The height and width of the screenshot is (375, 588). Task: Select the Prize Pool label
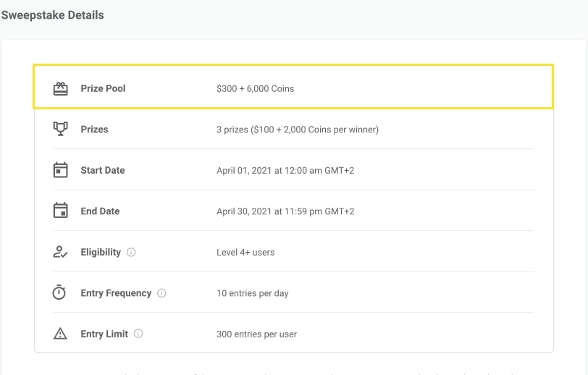click(103, 88)
